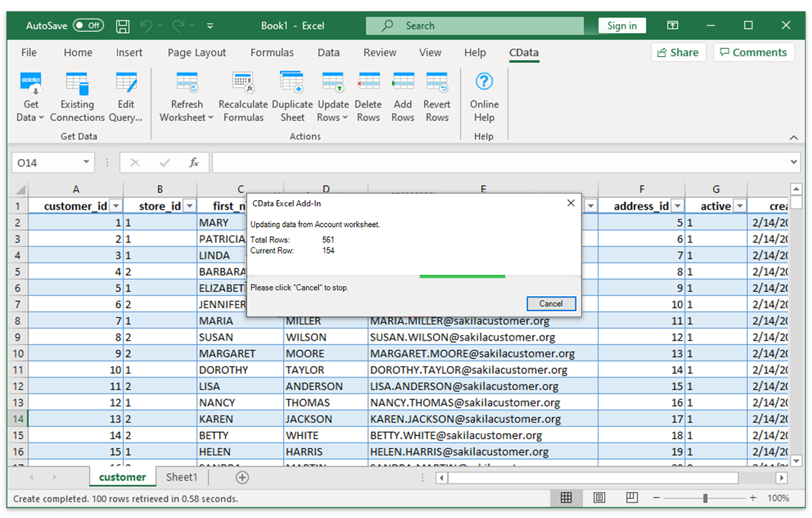Switch to the CData ribbon tab
Viewport: 812px width, 518px height.
[x=523, y=52]
